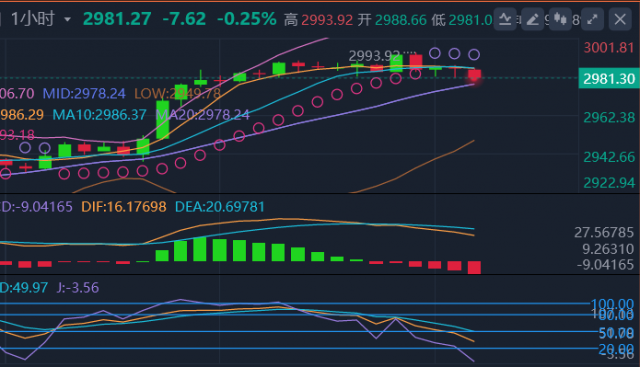Click the MID:2978.24 Bollinger label
The width and height of the screenshot is (640, 367).
click(84, 93)
